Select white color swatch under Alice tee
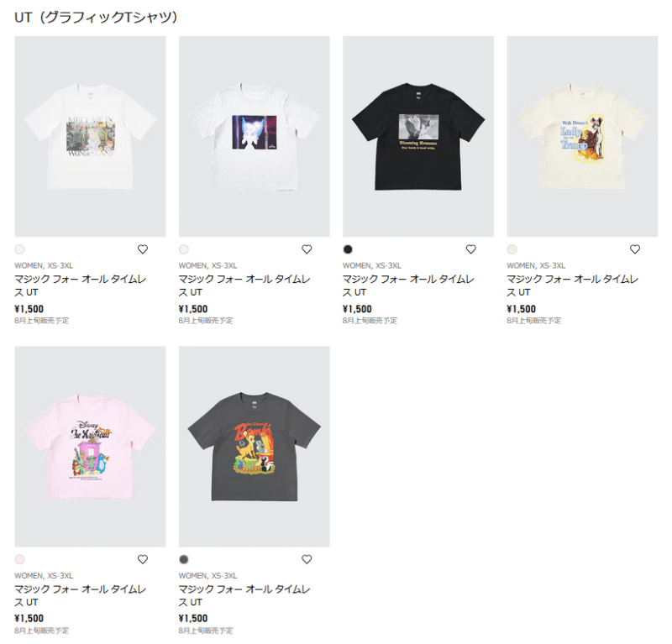Viewport: 672px width, 644px height. 19,249
